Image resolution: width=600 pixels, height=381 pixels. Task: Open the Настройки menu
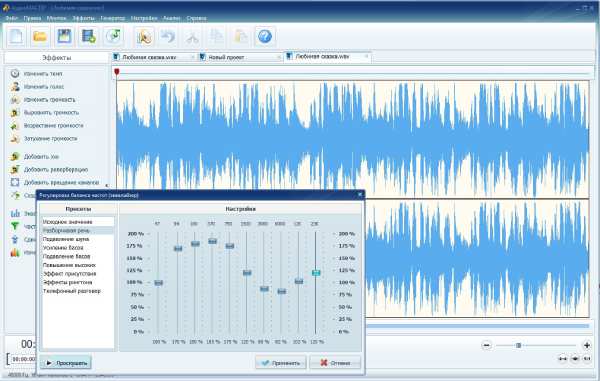(x=144, y=18)
